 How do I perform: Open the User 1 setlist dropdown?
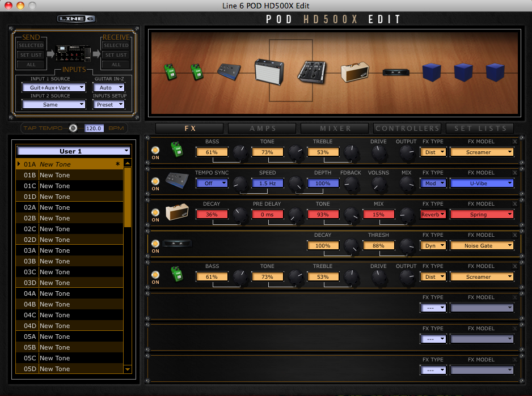(x=73, y=151)
